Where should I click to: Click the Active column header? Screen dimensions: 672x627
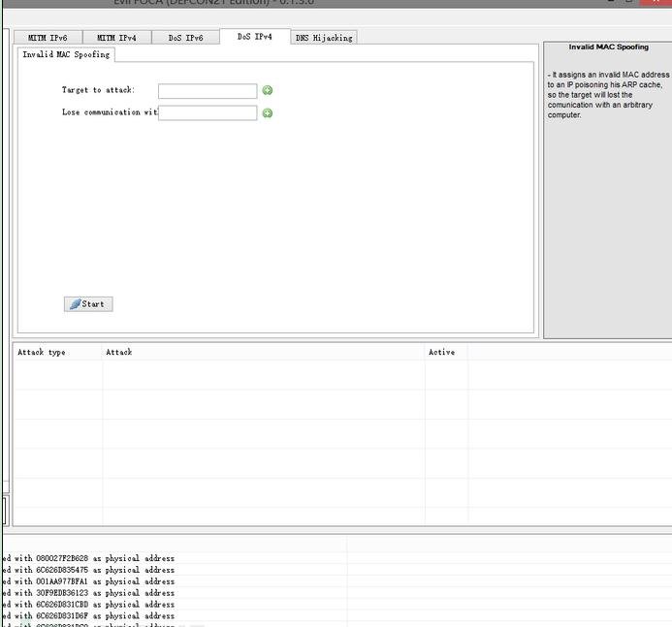pyautogui.click(x=441, y=353)
